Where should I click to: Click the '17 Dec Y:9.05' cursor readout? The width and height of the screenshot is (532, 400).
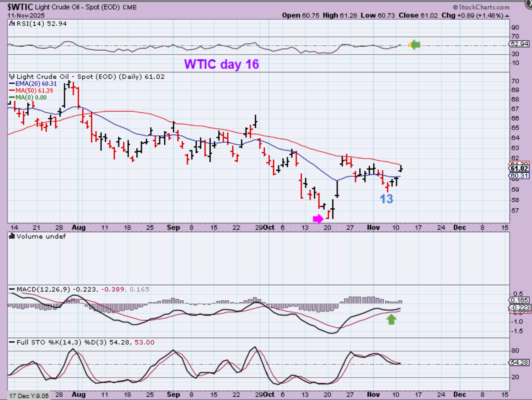[x=28, y=395]
